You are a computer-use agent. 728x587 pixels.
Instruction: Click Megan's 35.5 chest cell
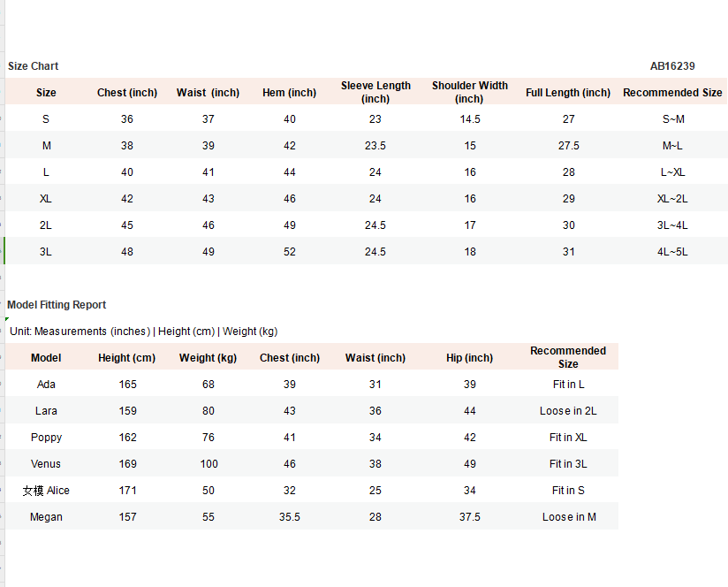290,517
